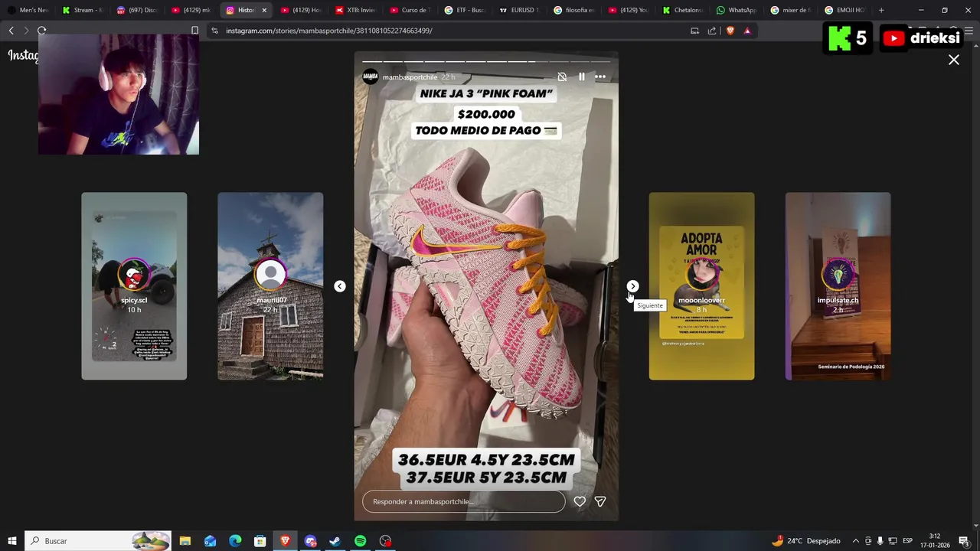The image size is (980, 551).
Task: Close the stories viewer with X
Action: pos(954,60)
